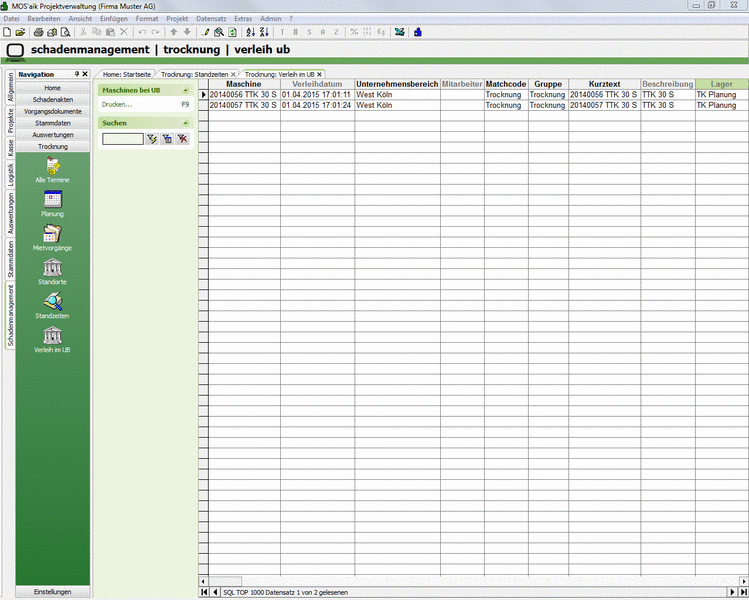Jump to first record navigation arrow
This screenshot has width=749, height=600.
(204, 592)
